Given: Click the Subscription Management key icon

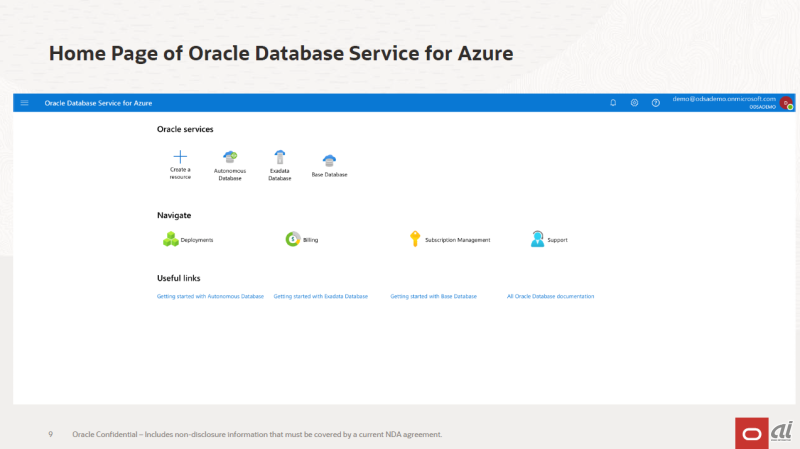Looking at the screenshot, I should click(x=415, y=240).
